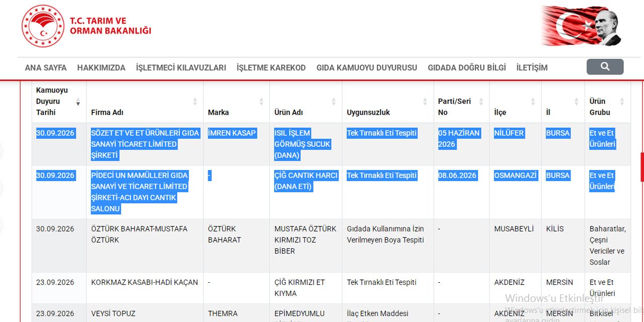Click product ÇİĞ KIRMIZI ET KIYMA
644x322 pixels.
pyautogui.click(x=300, y=288)
